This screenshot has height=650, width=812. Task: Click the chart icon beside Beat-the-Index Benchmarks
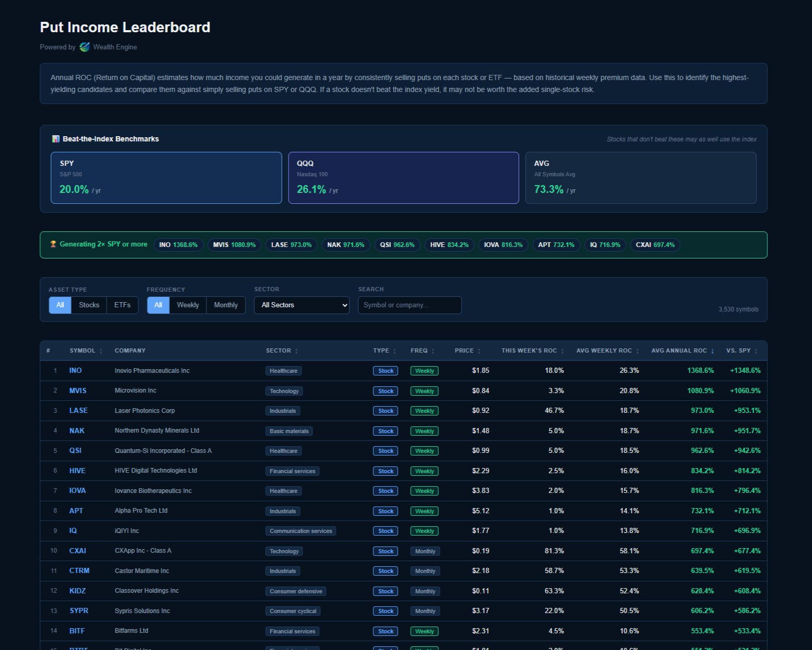pyautogui.click(x=56, y=139)
